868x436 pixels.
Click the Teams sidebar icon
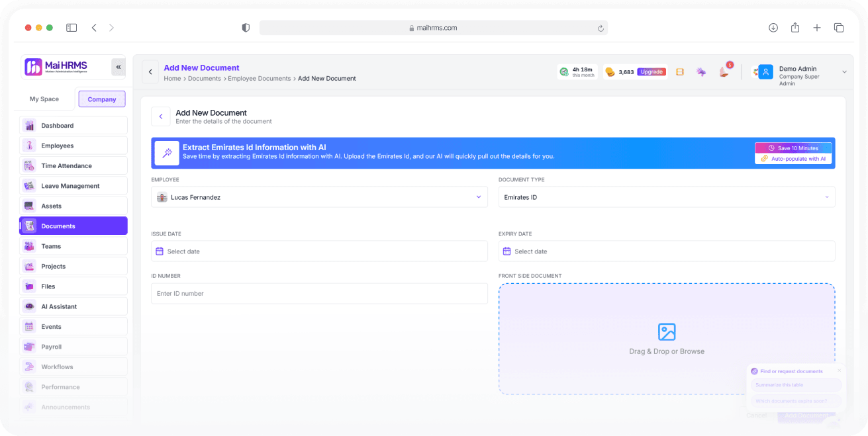click(x=29, y=246)
